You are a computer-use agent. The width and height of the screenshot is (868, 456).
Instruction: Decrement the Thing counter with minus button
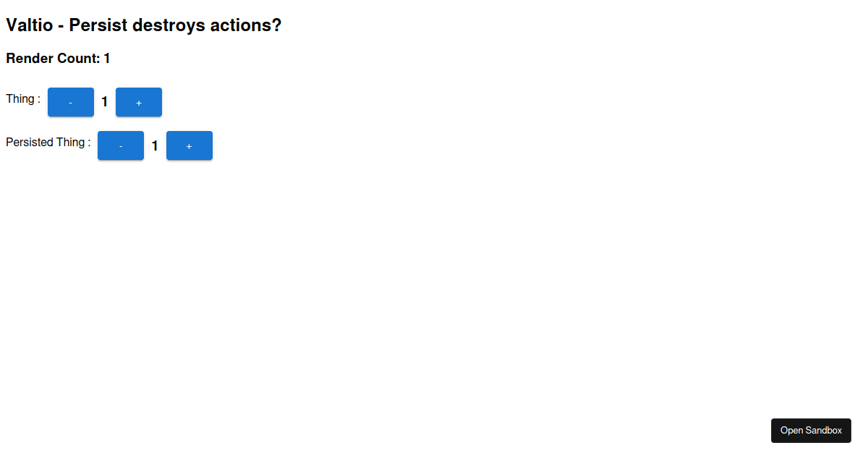click(71, 102)
